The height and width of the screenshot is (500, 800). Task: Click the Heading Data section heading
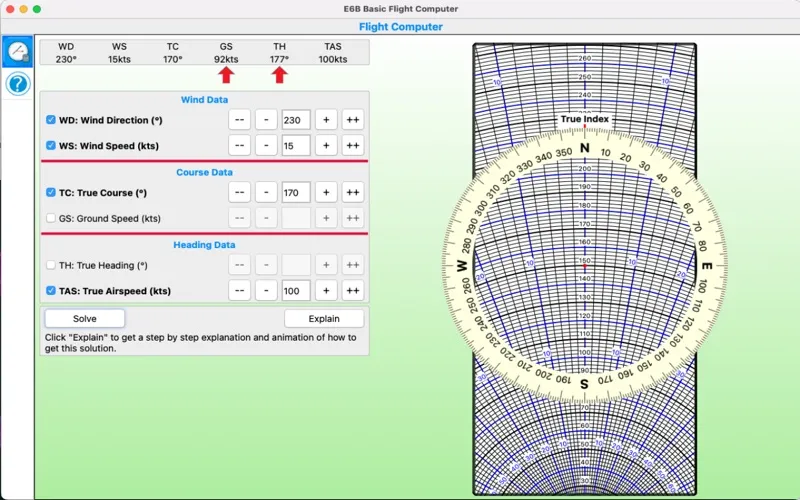204,244
